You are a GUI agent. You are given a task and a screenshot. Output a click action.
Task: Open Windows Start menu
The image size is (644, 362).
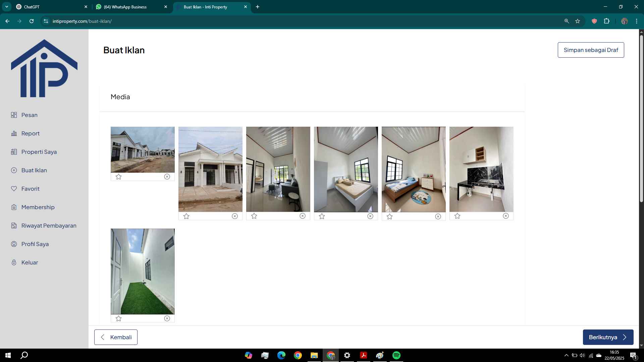(x=8, y=355)
